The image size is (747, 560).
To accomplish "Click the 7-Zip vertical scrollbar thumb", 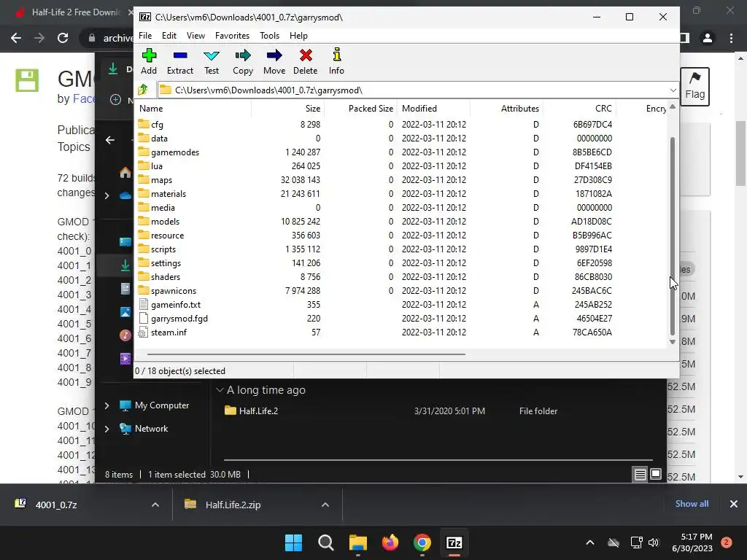I will pos(672,236).
